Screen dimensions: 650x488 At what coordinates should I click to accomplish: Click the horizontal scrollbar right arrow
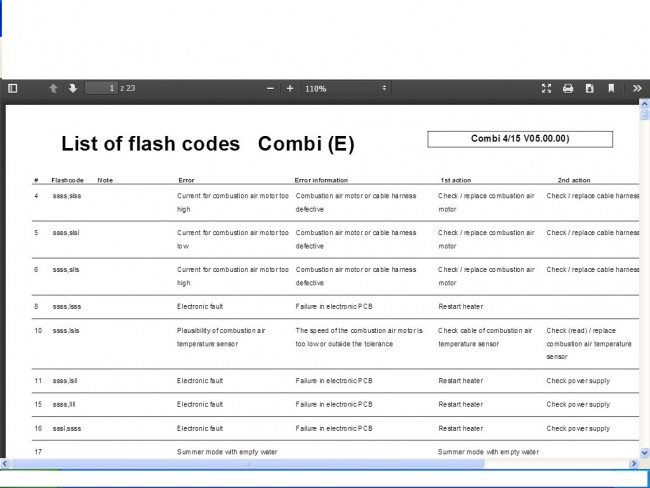pyautogui.click(x=634, y=464)
